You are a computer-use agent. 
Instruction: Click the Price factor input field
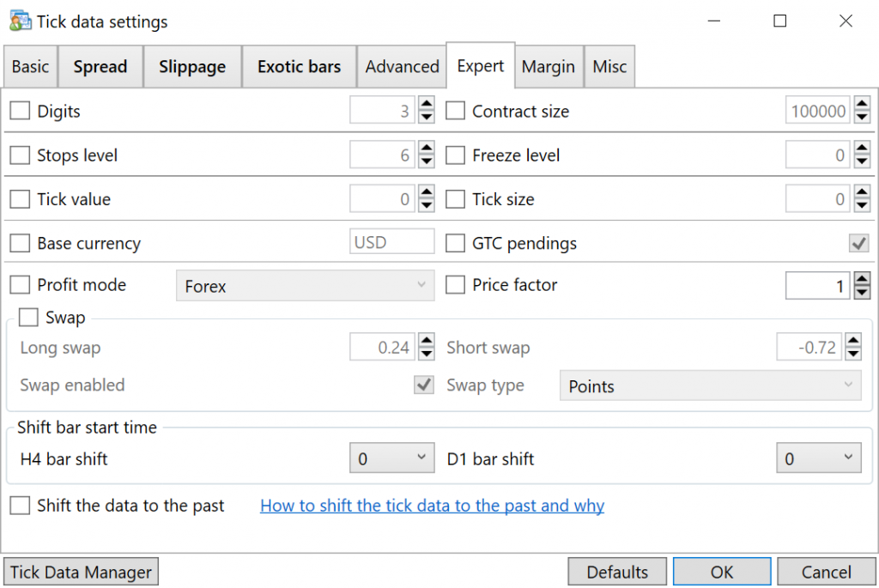(817, 286)
